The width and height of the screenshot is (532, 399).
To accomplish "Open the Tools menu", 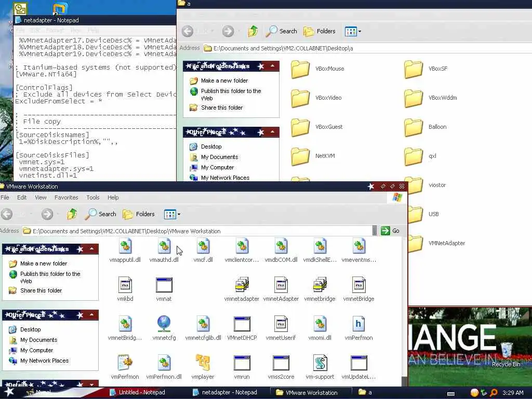I will click(x=92, y=197).
